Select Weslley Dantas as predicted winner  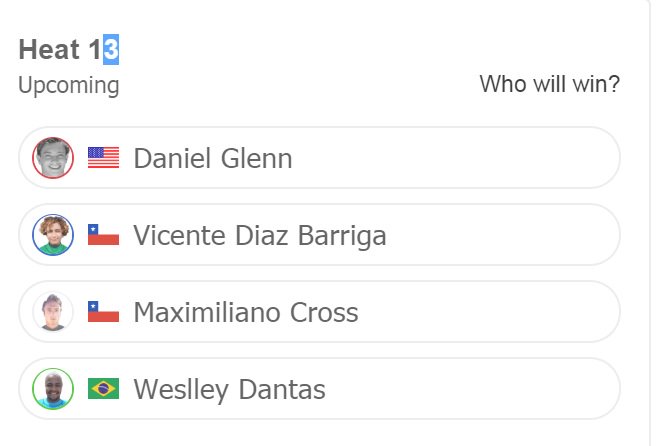(x=320, y=389)
